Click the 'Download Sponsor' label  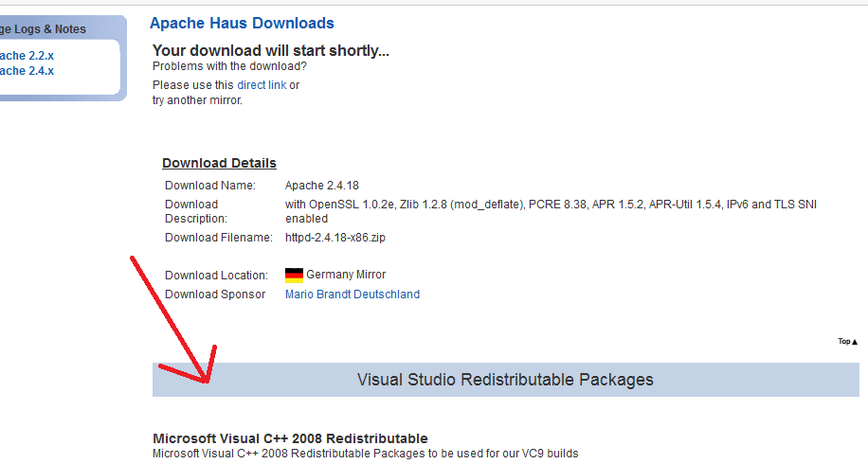(215, 294)
